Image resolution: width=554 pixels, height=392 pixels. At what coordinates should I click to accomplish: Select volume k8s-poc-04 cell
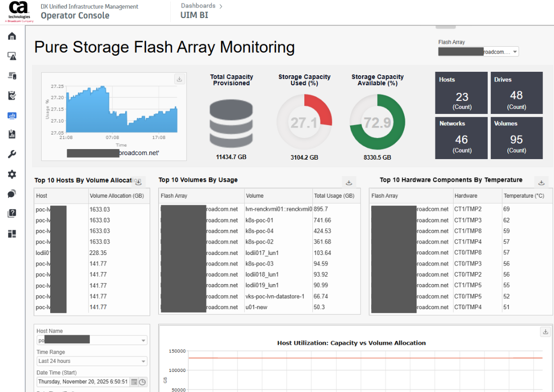point(259,231)
